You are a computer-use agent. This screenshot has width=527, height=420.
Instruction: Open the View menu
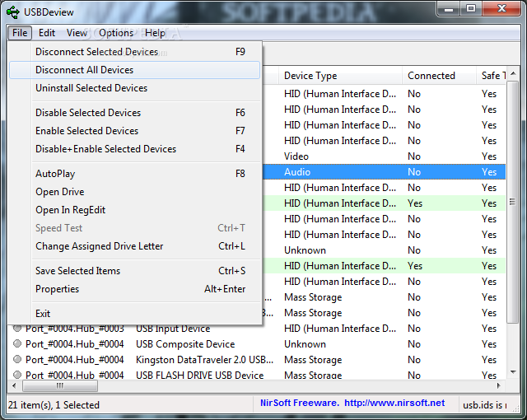click(x=77, y=33)
